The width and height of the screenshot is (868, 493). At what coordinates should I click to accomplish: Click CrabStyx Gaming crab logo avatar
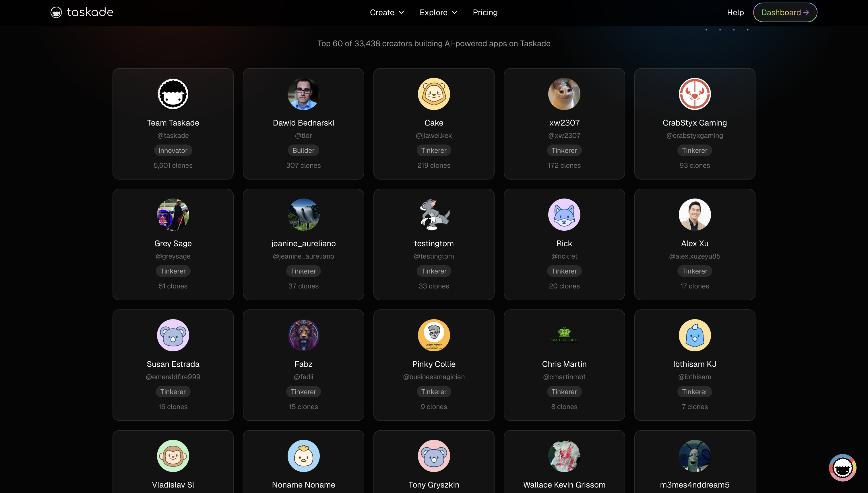(x=694, y=94)
